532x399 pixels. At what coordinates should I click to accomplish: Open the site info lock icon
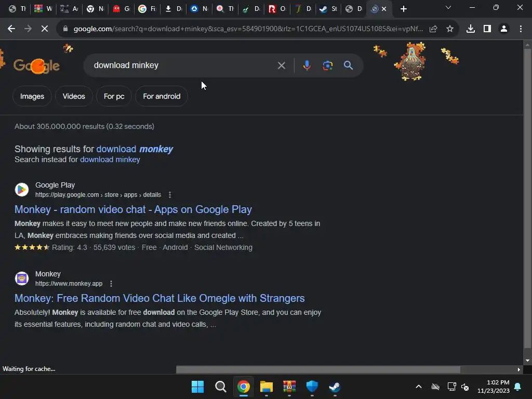click(x=65, y=29)
